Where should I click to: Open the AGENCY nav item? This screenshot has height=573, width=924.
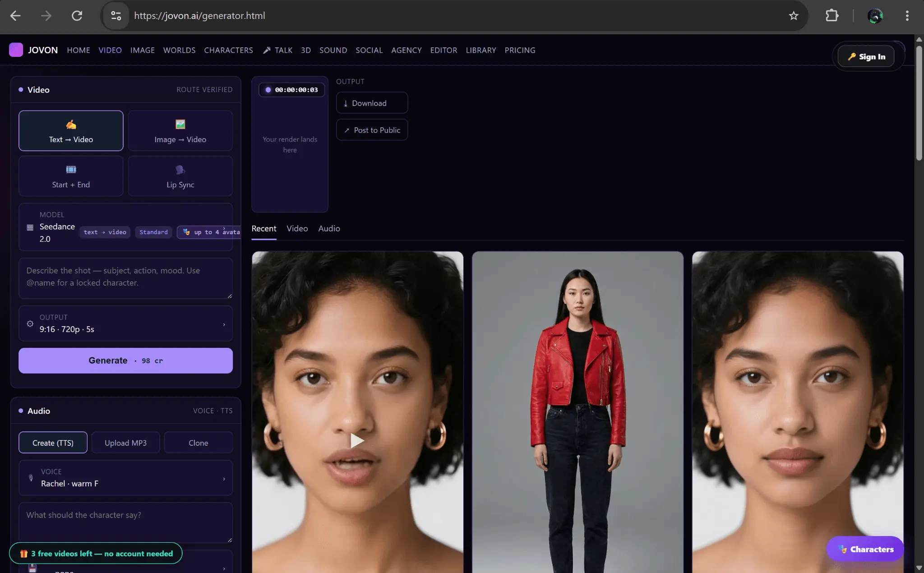[407, 50]
